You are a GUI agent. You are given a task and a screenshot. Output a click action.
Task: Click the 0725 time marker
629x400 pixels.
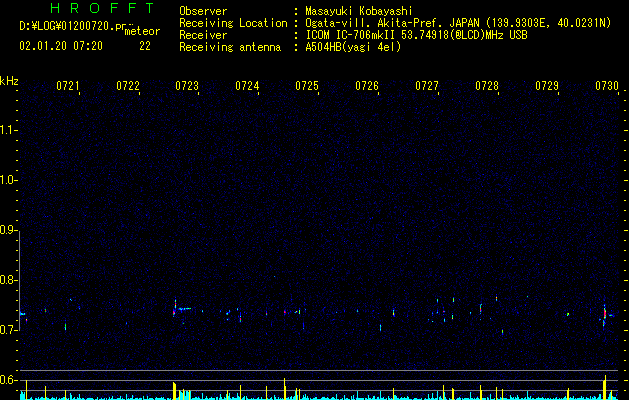pos(307,86)
